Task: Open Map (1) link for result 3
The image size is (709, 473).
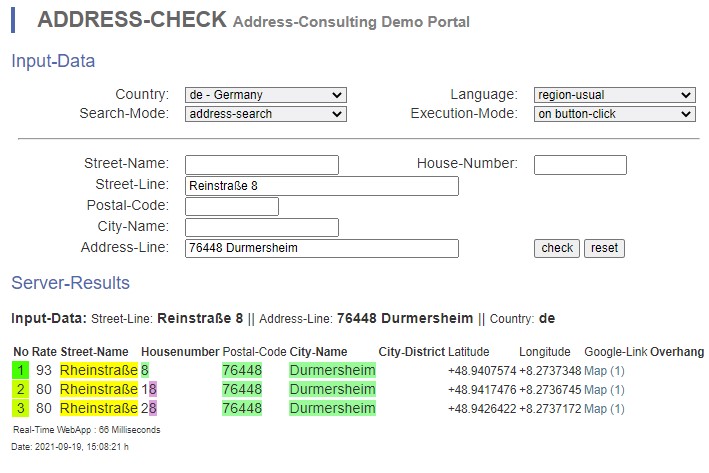Action: pos(604,409)
